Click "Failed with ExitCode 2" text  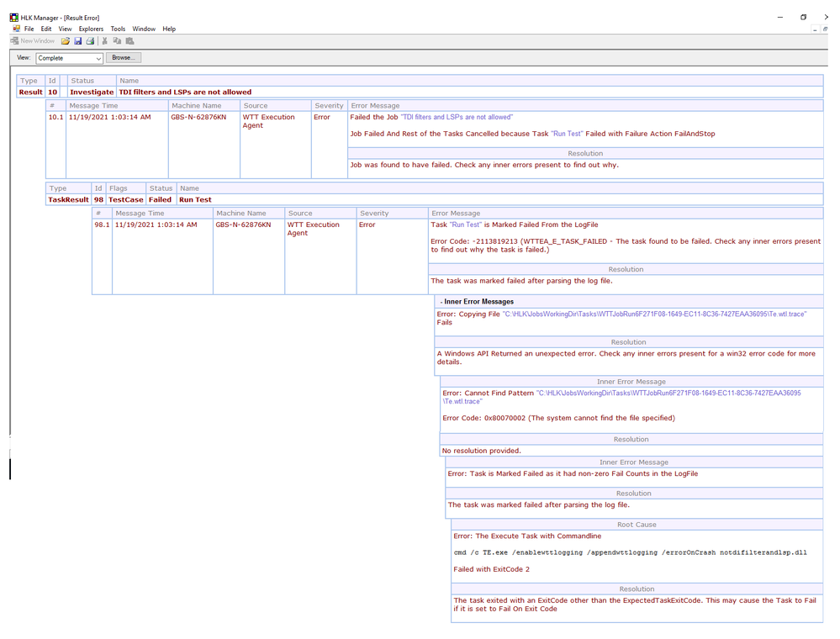(x=491, y=569)
